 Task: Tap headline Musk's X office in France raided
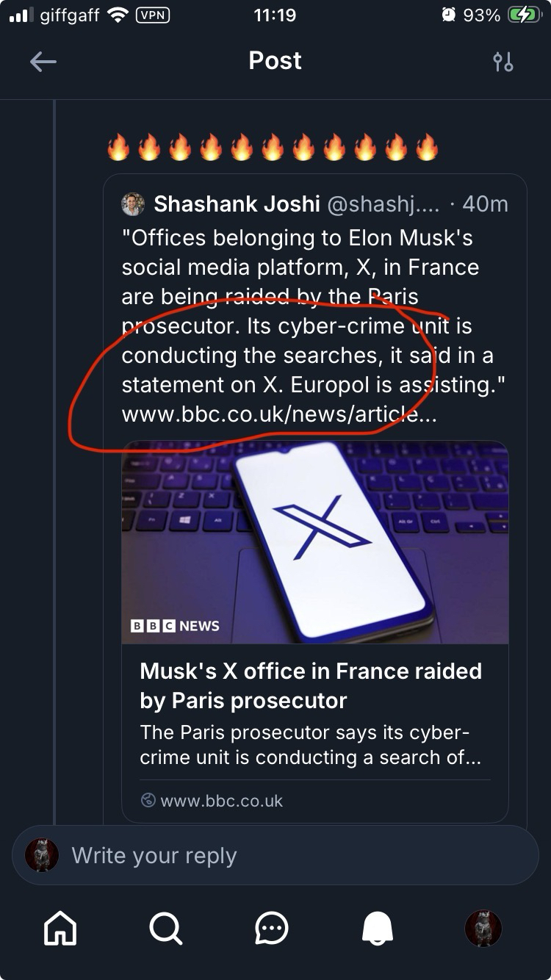311,685
